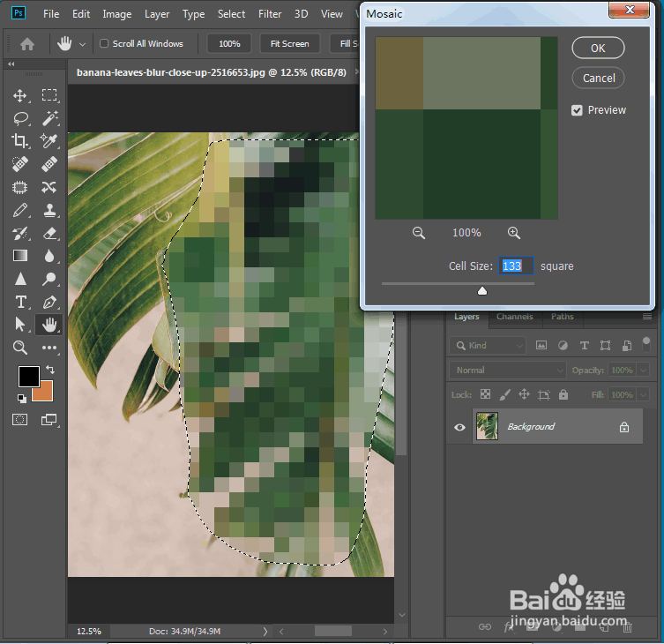The width and height of the screenshot is (664, 644).
Task: Select the Horizontal Type tool
Action: [20, 302]
